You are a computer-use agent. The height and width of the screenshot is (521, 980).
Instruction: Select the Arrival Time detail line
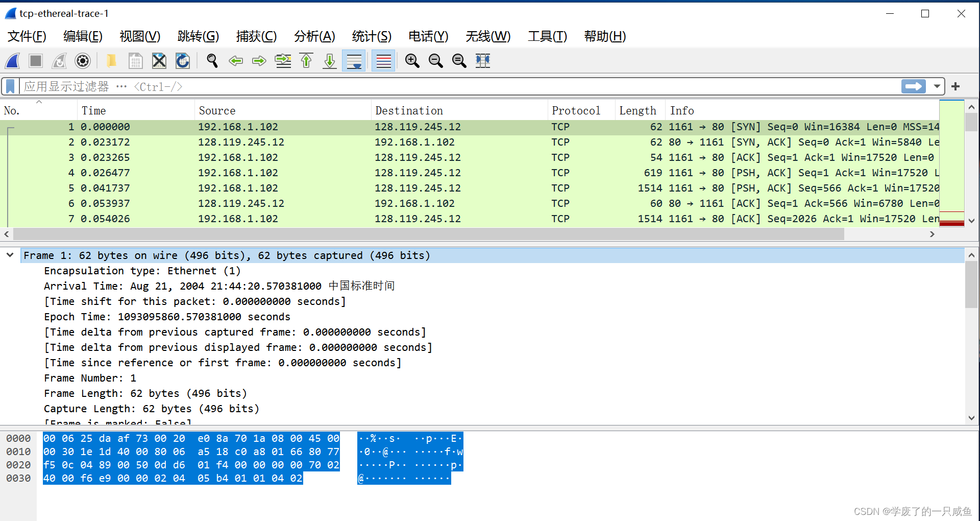click(219, 286)
